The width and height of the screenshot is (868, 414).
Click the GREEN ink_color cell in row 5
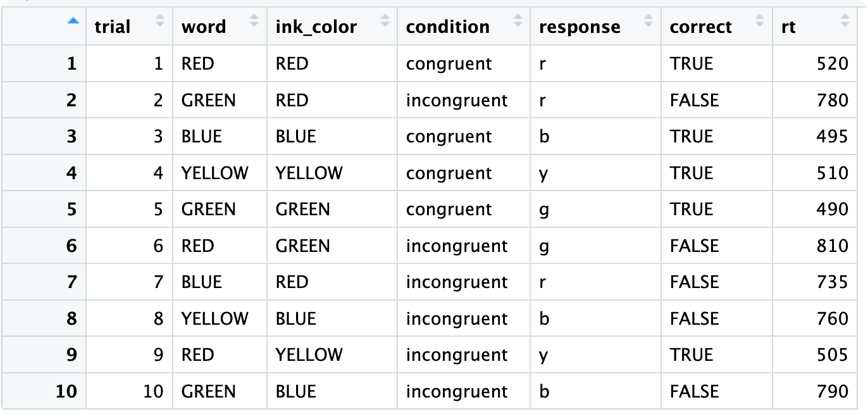302,210
